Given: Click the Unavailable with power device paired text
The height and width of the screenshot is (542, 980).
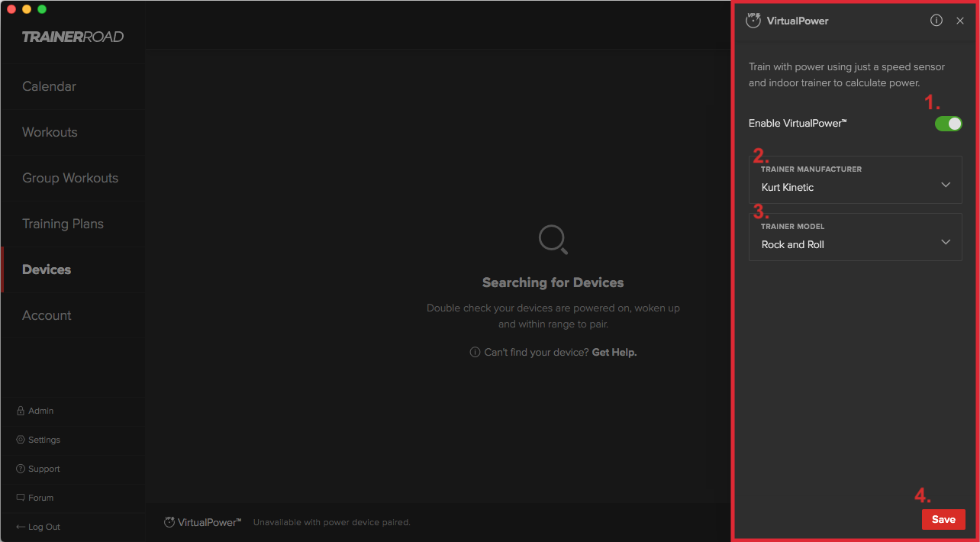Looking at the screenshot, I should tap(332, 522).
